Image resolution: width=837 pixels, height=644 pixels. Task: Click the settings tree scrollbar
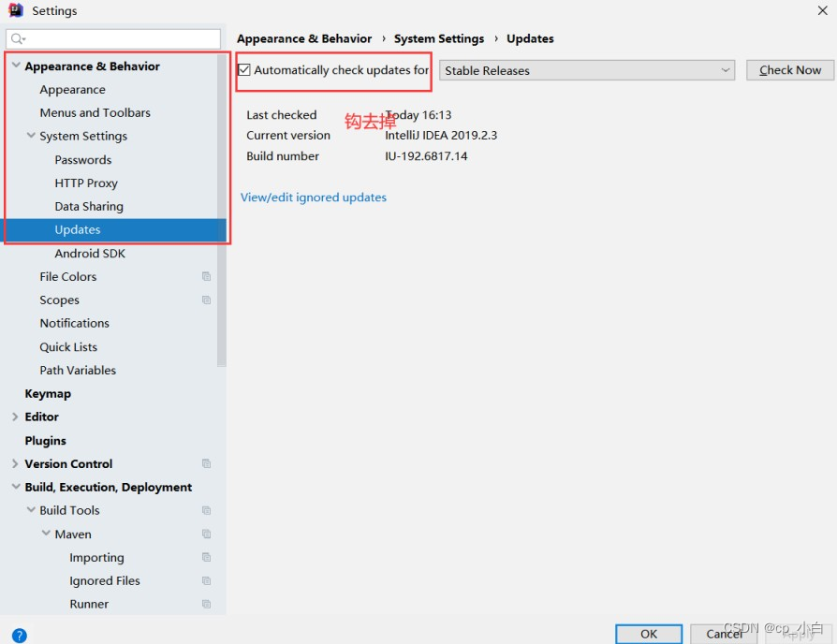tap(222, 211)
